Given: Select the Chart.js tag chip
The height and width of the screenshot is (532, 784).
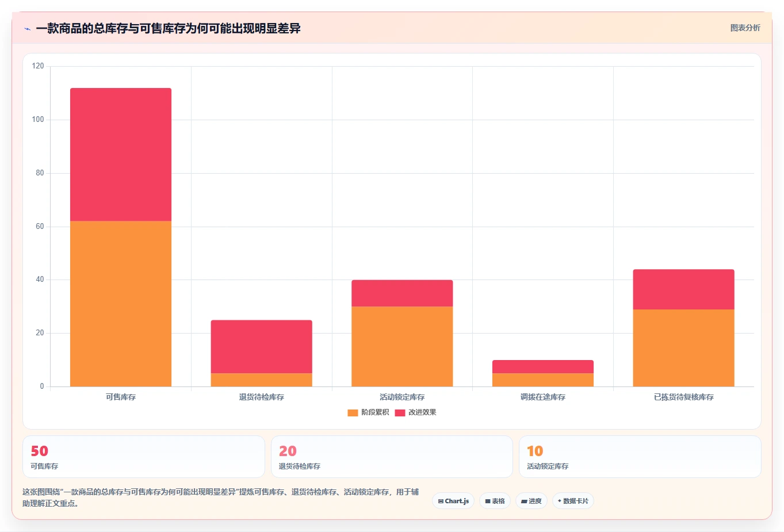Looking at the screenshot, I should (x=453, y=501).
